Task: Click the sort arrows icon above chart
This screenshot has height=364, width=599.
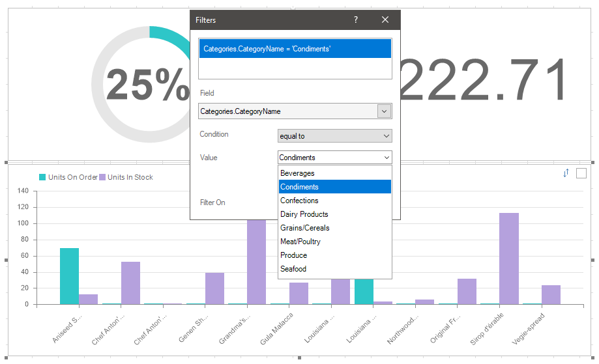Action: click(x=566, y=173)
